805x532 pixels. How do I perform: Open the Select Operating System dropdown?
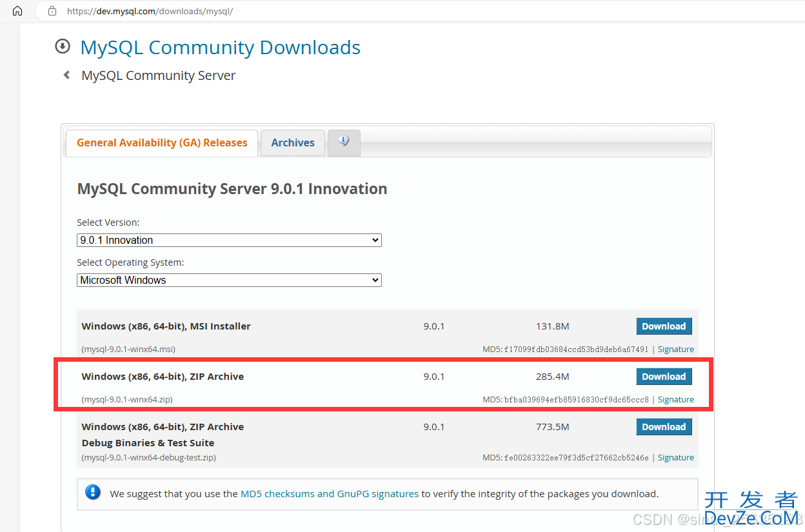[x=229, y=280]
